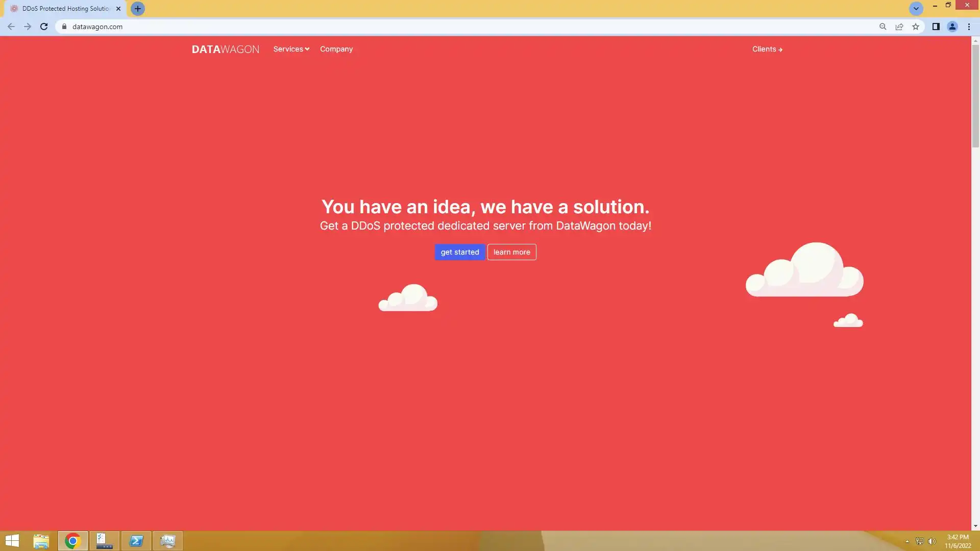Click the zoom magnifier icon in address bar

[x=883, y=27]
